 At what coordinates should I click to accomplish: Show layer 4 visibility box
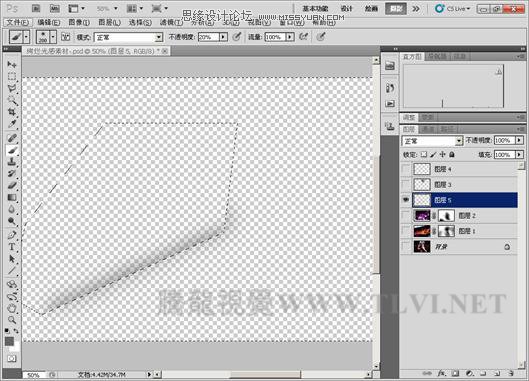click(406, 169)
